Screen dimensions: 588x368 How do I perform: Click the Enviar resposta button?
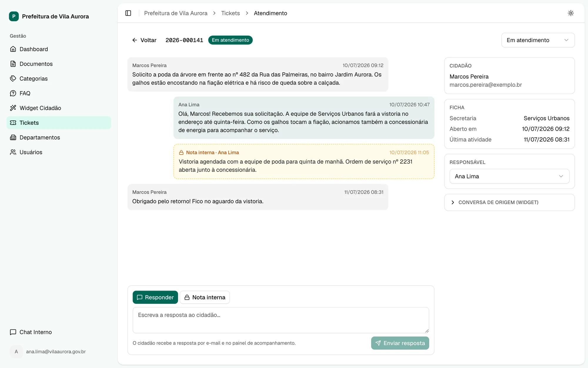[400, 343]
